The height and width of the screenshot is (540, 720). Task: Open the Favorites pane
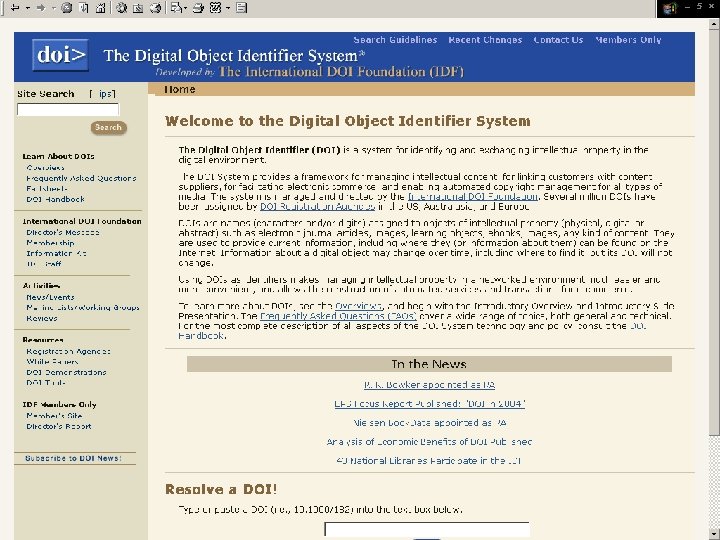click(138, 8)
